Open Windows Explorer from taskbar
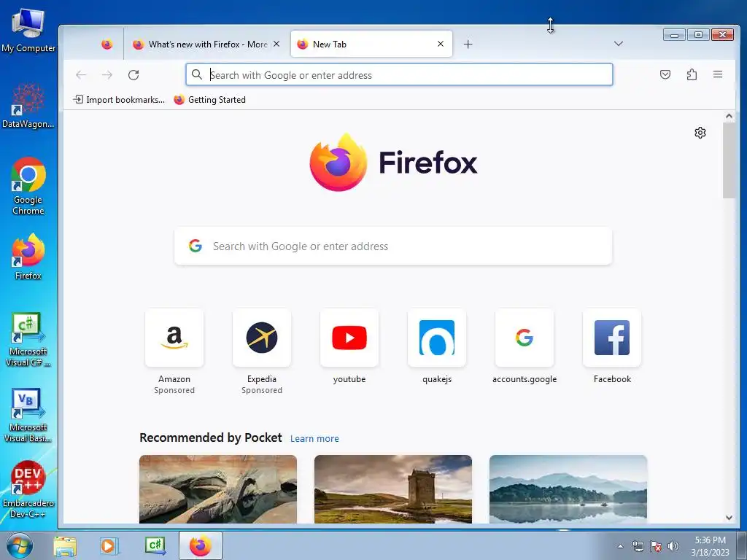Screen dimensions: 747x560 coord(65,545)
